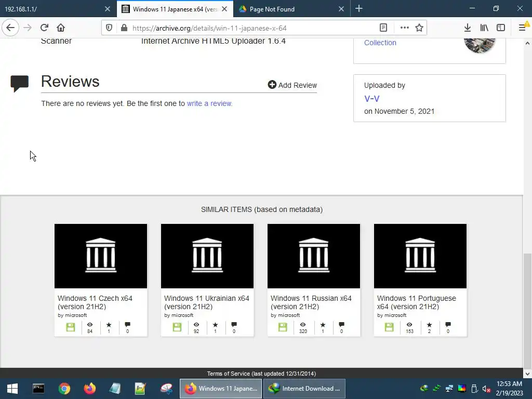The width and height of the screenshot is (532, 399).
Task: Click the forward navigation arrow
Action: point(28,28)
